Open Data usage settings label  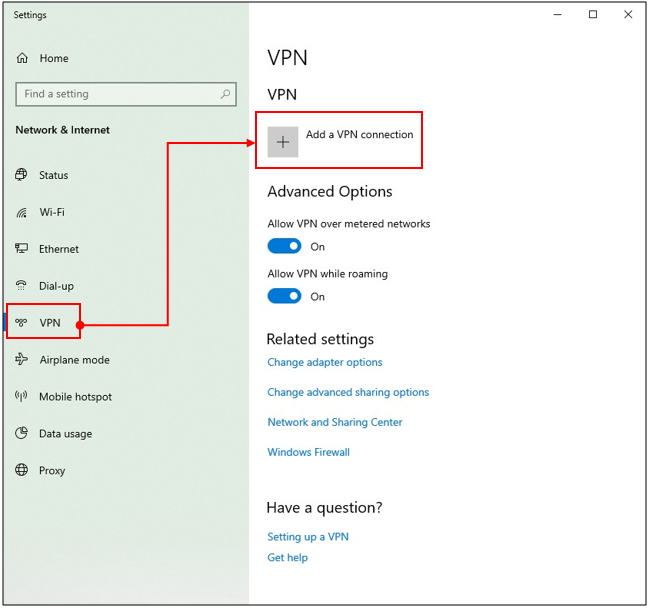pos(66,434)
